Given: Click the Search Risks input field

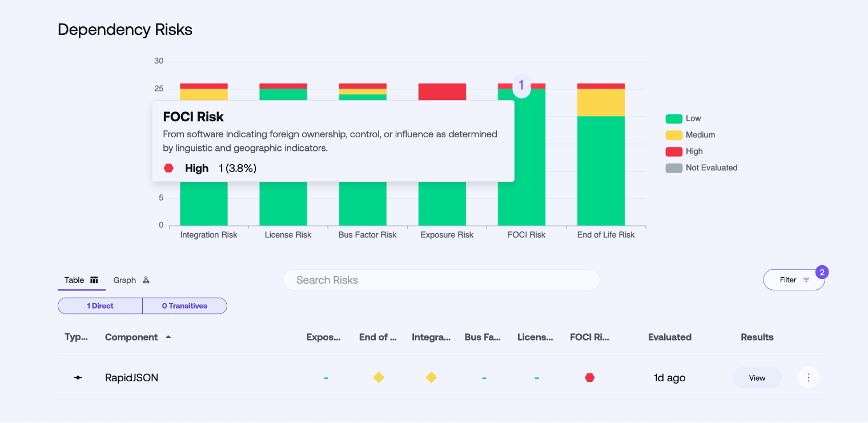Looking at the screenshot, I should pos(441,280).
